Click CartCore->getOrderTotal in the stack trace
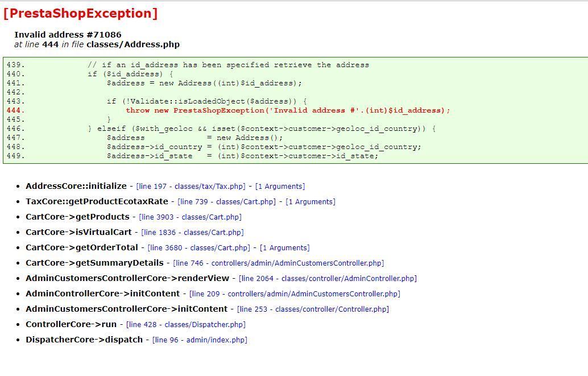This screenshot has width=588, height=376. coord(82,248)
